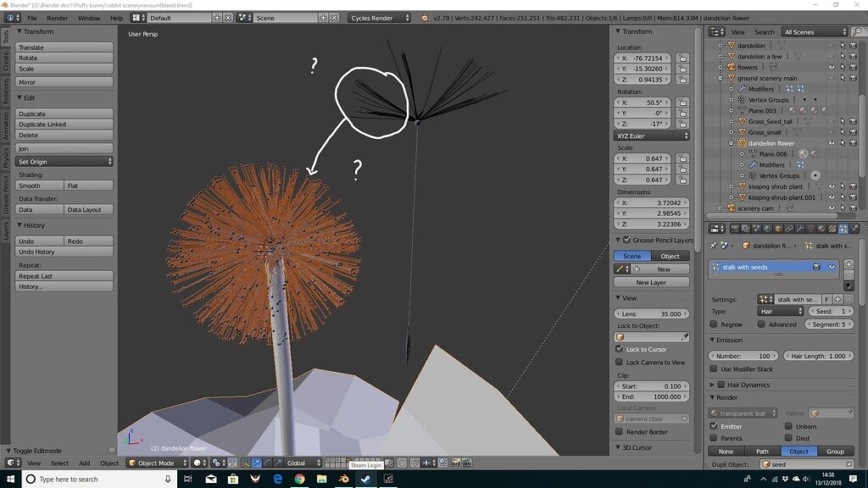The height and width of the screenshot is (488, 868).
Task: Uncheck the Emitter checkbox under Render
Action: [713, 426]
